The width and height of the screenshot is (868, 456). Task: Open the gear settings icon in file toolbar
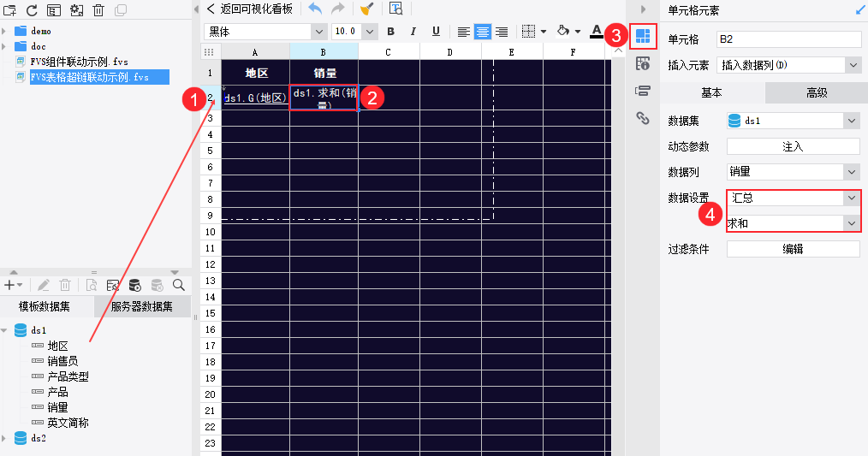[x=76, y=10]
